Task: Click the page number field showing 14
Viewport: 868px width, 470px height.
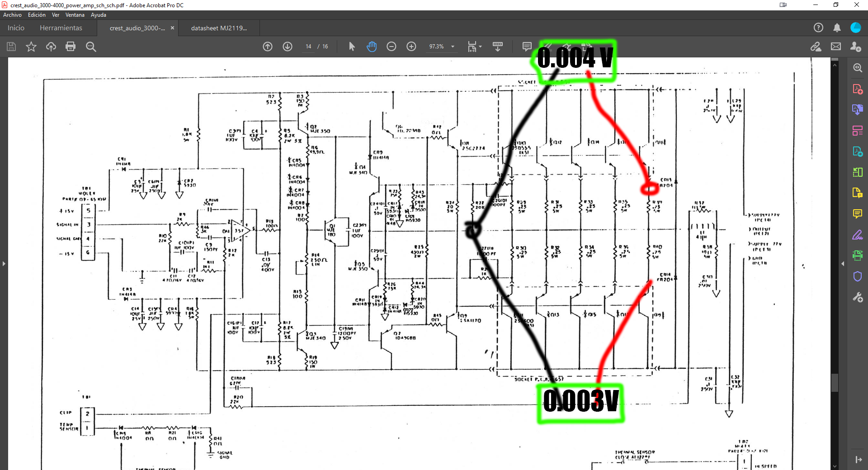Action: click(x=308, y=47)
